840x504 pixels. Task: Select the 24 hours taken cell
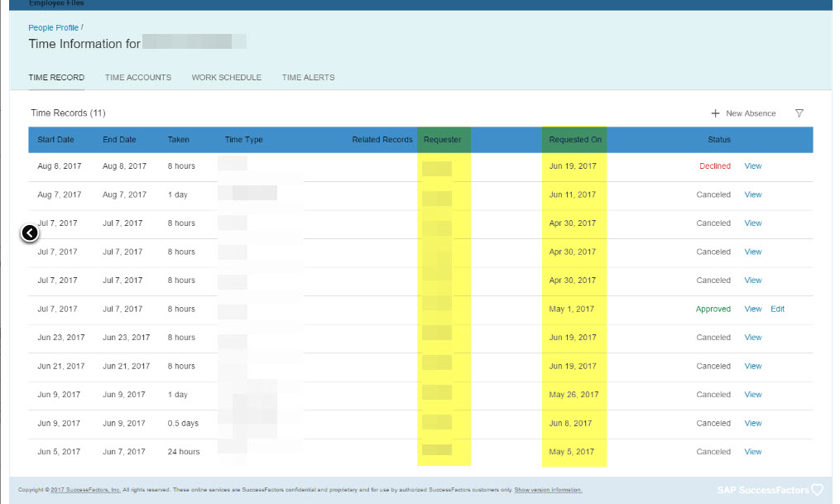[184, 452]
